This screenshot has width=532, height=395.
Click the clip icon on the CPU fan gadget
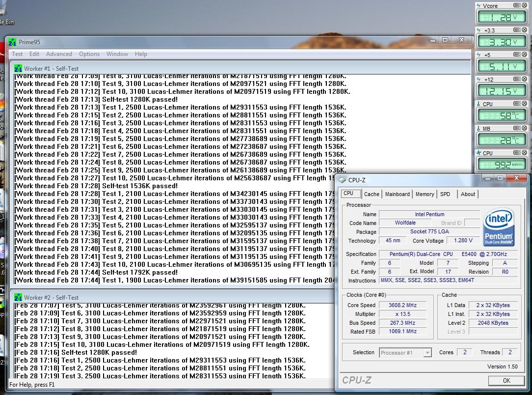(x=517, y=153)
